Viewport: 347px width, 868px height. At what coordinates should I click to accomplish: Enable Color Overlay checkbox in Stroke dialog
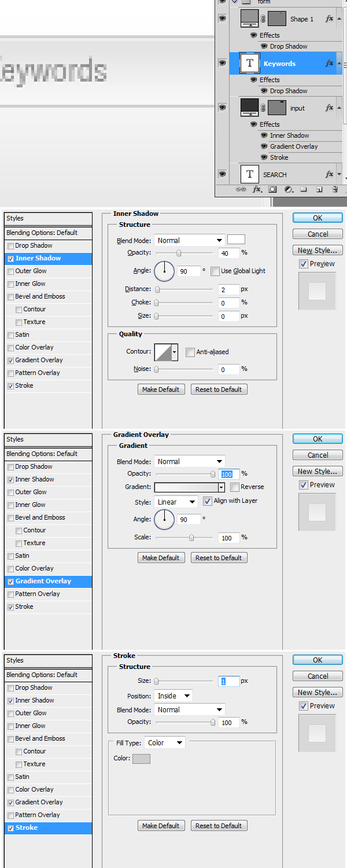click(x=10, y=790)
